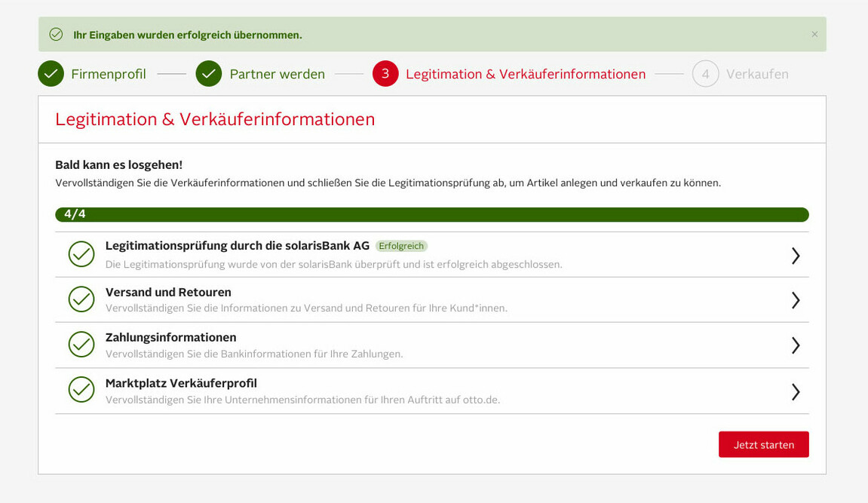Dismiss the success notification with the X
Viewport: 868px width, 503px height.
814,34
